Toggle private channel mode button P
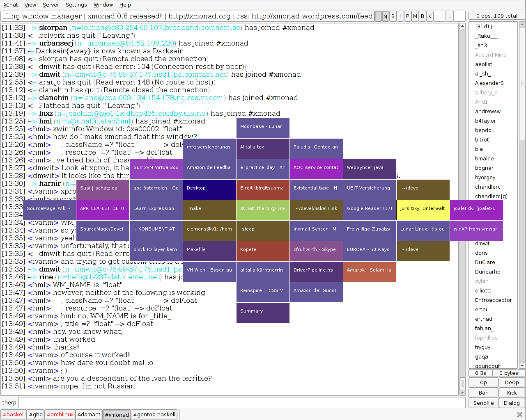The image size is (526, 420). [407, 16]
